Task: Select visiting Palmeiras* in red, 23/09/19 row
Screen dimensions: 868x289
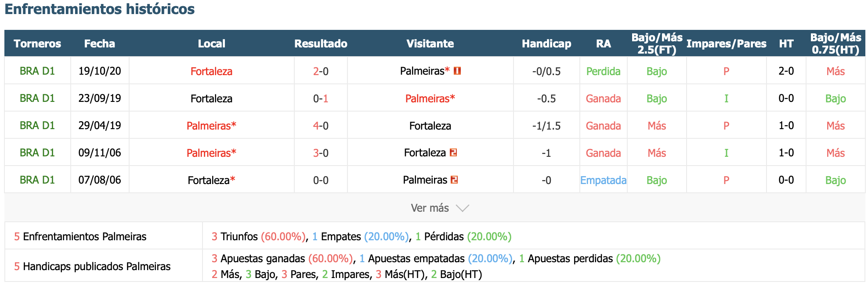Action: click(x=430, y=98)
